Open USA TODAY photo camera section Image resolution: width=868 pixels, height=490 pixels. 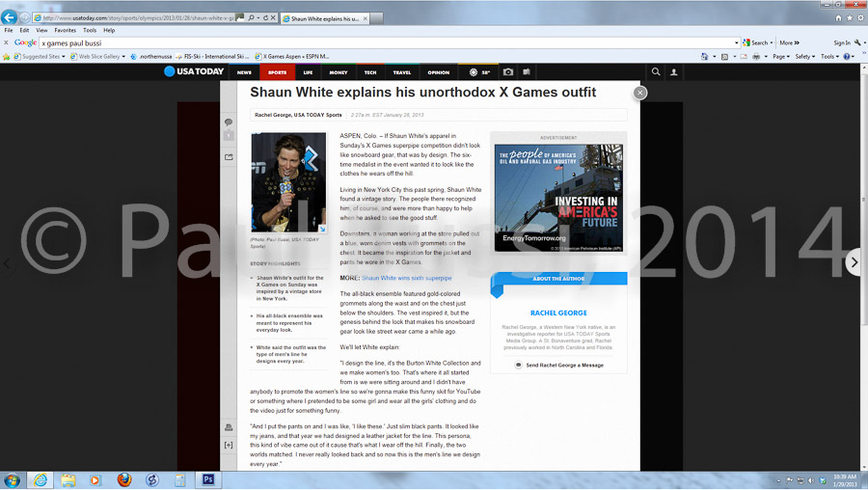pos(507,72)
